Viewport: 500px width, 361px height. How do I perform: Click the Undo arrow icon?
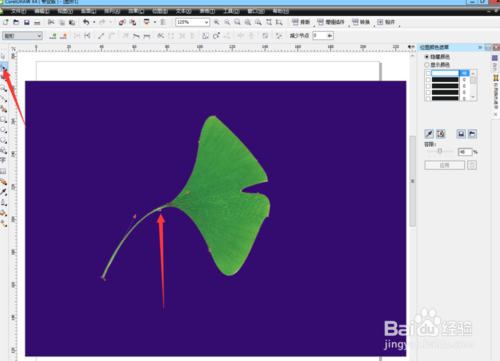click(x=86, y=22)
